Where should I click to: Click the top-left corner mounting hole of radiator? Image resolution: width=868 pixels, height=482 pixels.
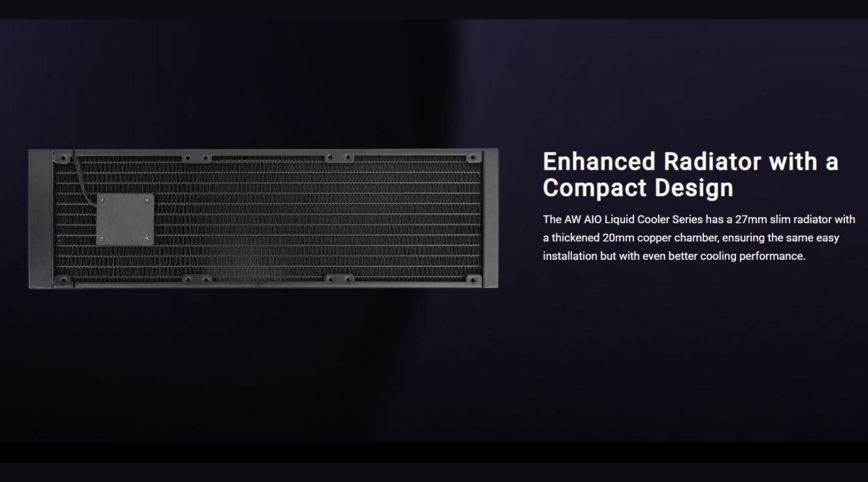[x=62, y=158]
